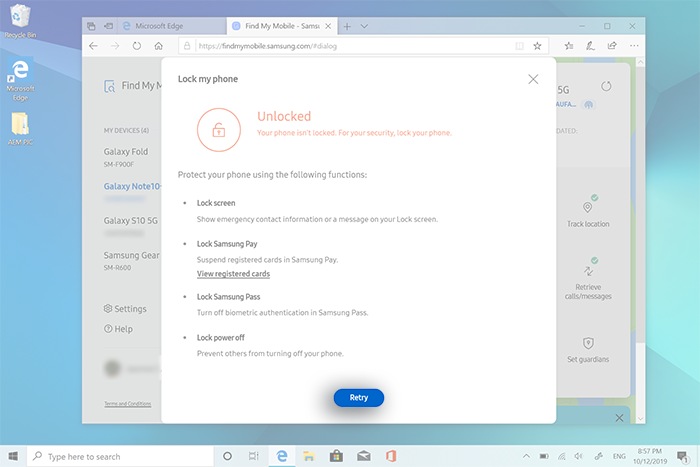Image resolution: width=700 pixels, height=467 pixels.
Task: Open Recycle Bin on desktop
Action: [x=20, y=21]
